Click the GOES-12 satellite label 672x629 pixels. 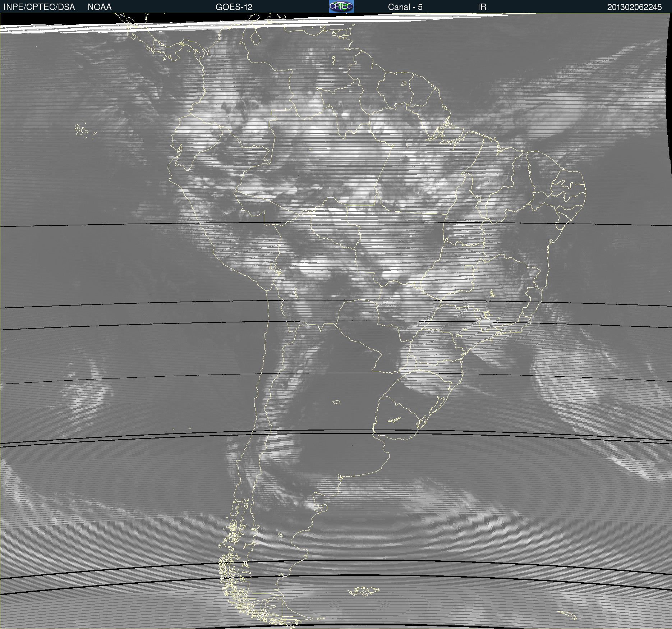234,7
